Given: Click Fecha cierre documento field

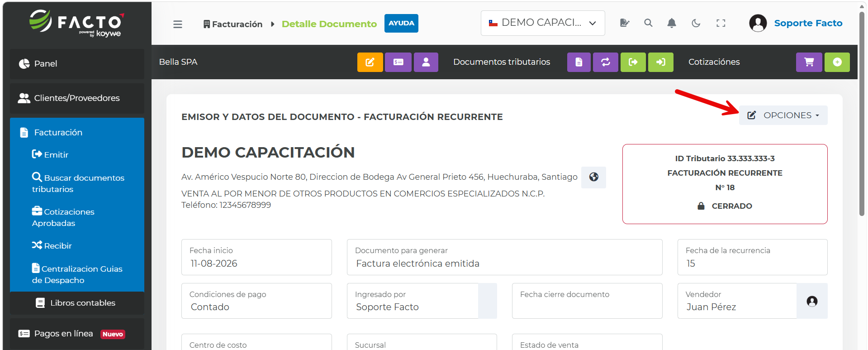Looking at the screenshot, I should [x=587, y=301].
